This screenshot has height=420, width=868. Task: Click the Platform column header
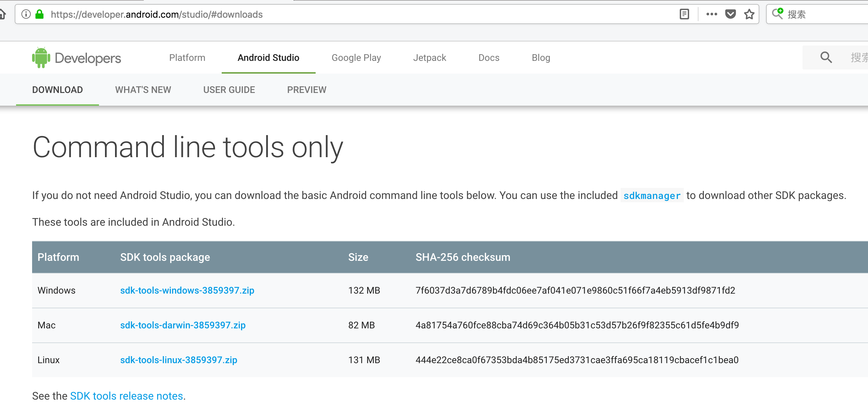coord(58,257)
